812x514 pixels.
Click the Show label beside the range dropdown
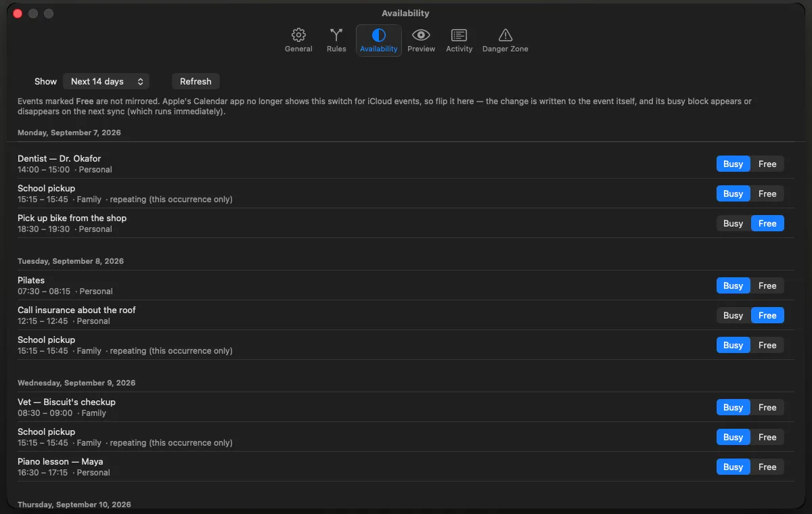45,81
